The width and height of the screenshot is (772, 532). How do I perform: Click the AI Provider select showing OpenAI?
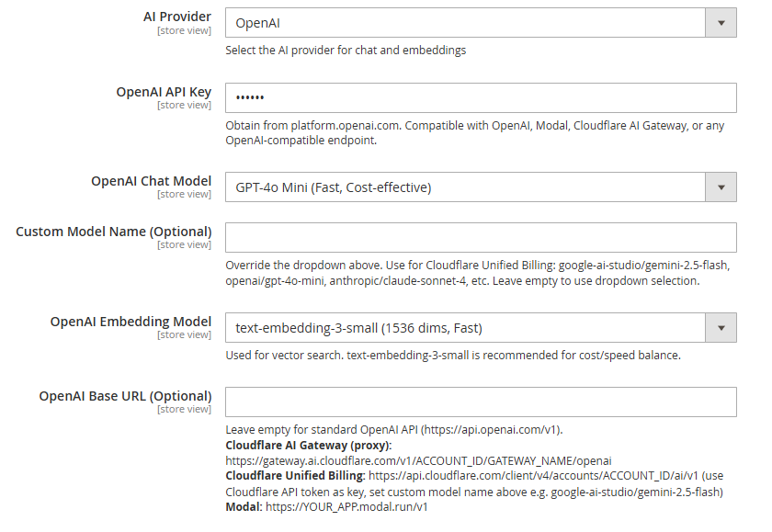point(481,23)
